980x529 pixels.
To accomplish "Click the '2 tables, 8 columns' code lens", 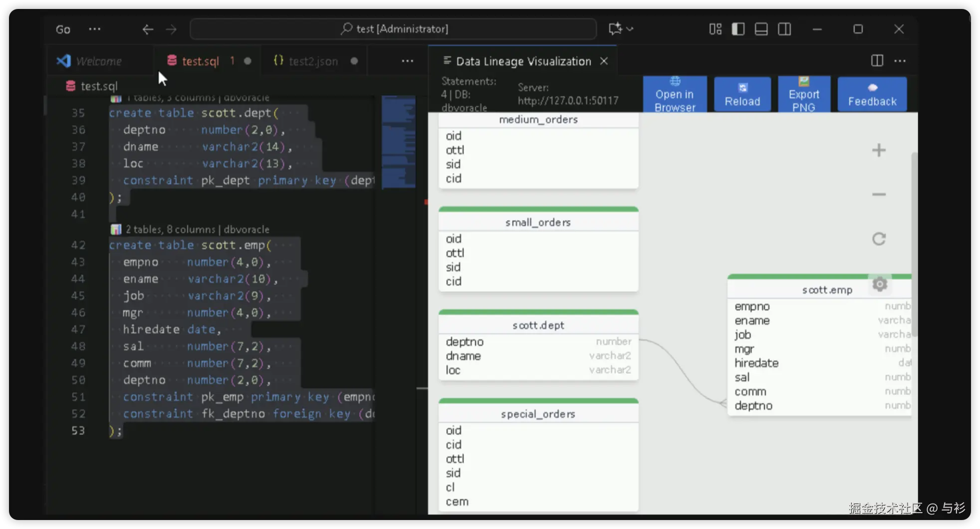I will click(x=198, y=229).
